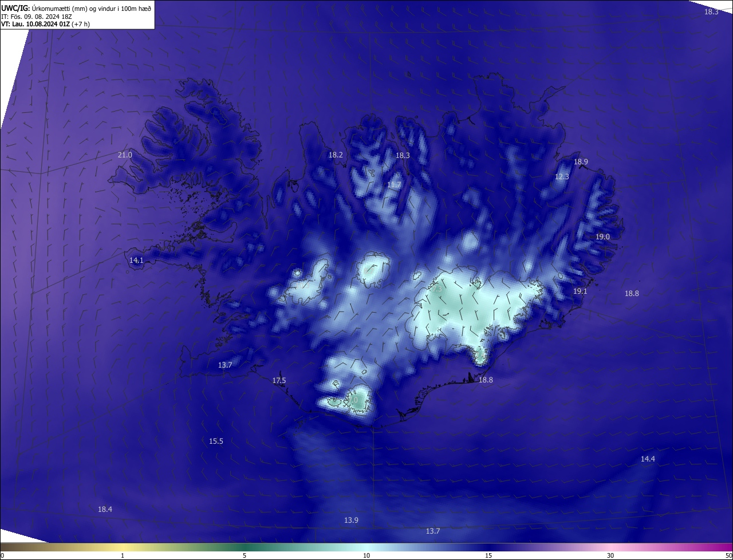Click the 11.7 value label in north Iceland
Screen dimensions: 733x560
394,185
